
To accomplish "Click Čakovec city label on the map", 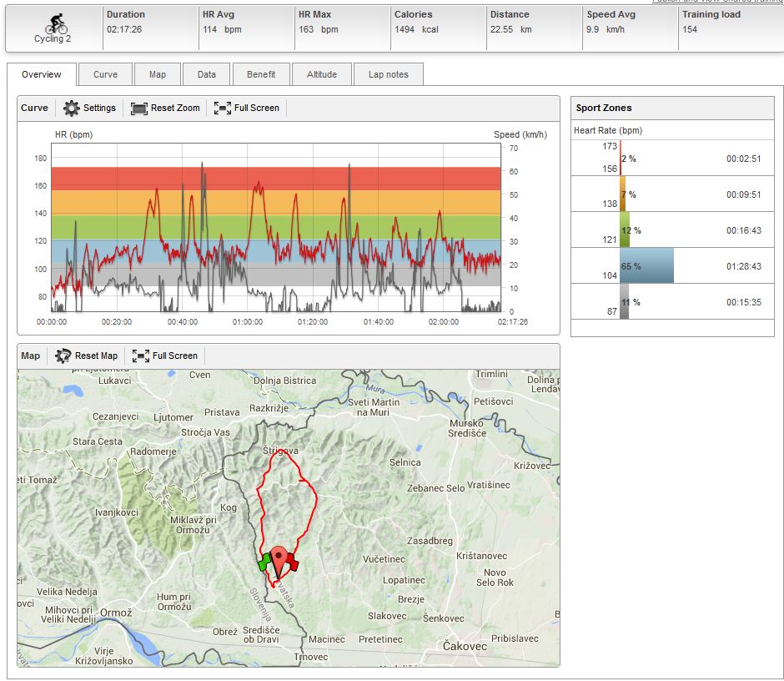I will tap(465, 647).
